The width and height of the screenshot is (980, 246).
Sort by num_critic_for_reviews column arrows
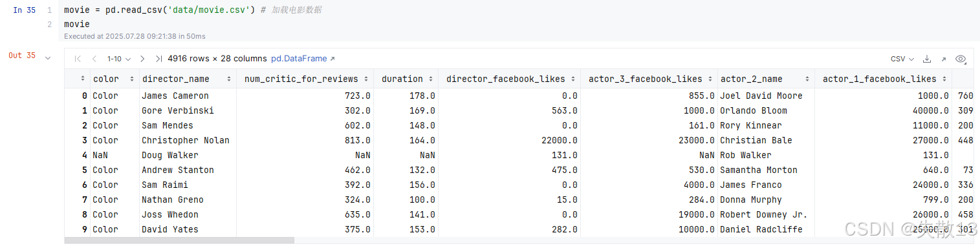(x=366, y=79)
